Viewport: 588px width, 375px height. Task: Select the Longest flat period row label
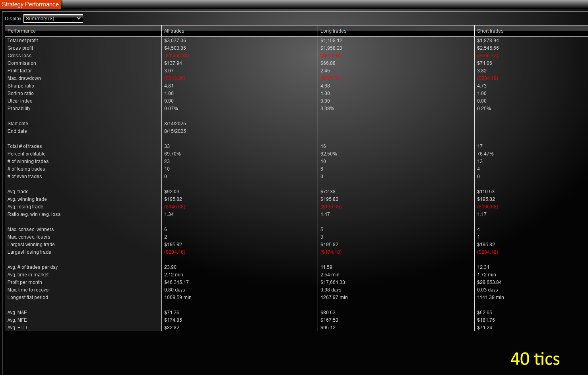tap(27, 297)
